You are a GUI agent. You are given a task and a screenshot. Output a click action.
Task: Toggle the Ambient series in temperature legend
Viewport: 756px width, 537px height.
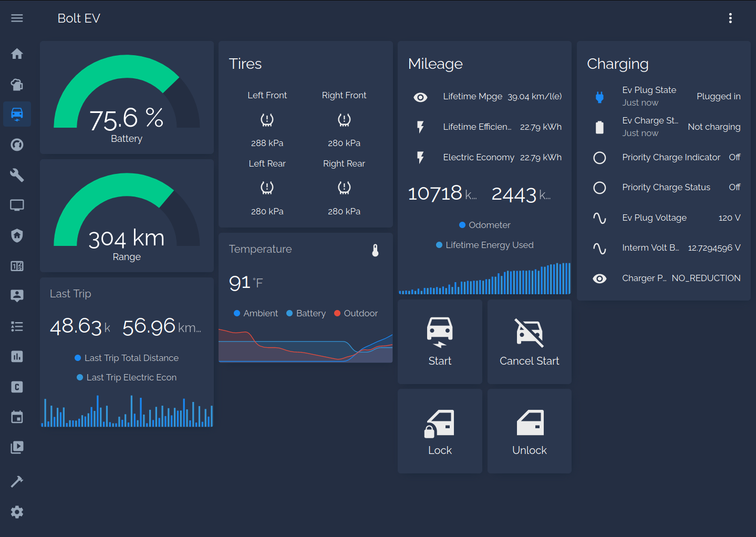(256, 313)
